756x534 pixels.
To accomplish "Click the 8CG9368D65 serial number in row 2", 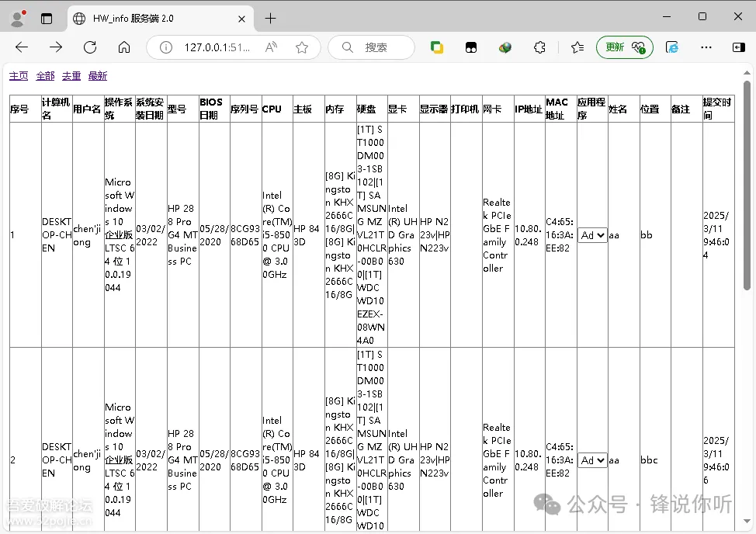I will coord(245,460).
